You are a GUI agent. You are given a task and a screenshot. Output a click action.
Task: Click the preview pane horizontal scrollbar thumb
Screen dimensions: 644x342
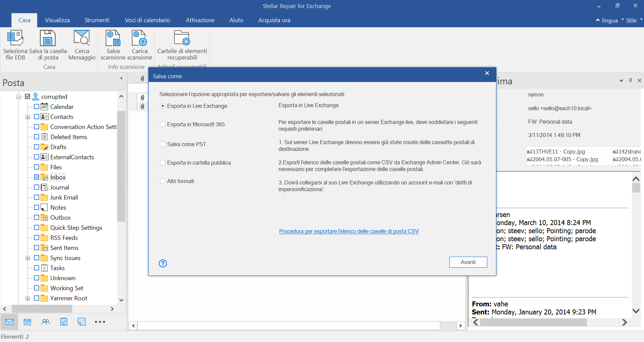(x=533, y=323)
